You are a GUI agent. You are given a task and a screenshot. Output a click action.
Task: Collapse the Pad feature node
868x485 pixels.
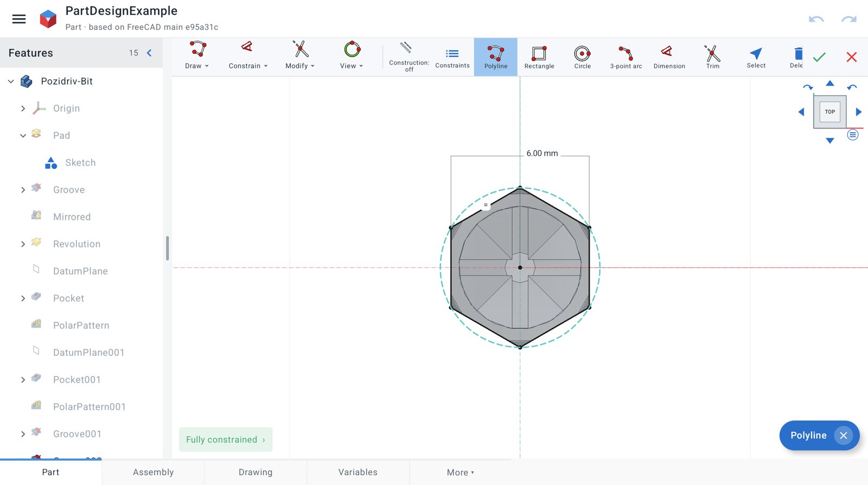pyautogui.click(x=23, y=136)
